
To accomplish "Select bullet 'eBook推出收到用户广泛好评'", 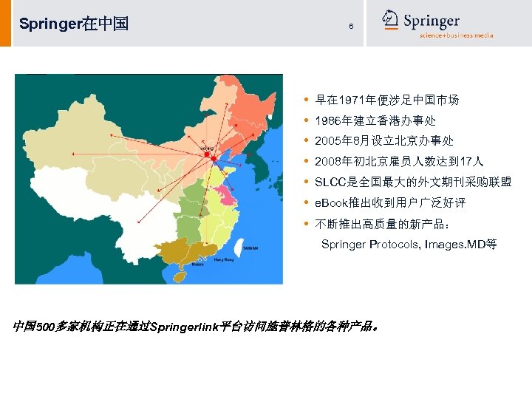I will pos(390,202).
